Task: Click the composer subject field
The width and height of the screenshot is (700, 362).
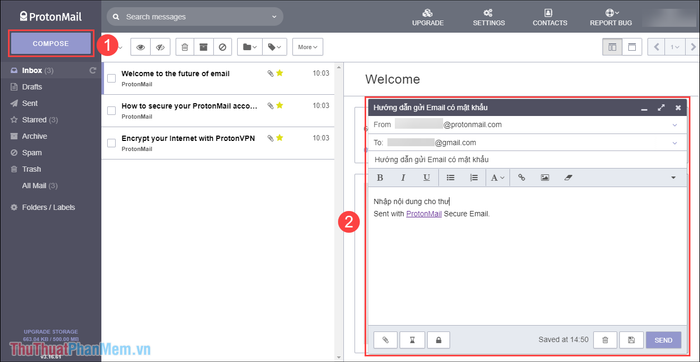Action: (528, 159)
